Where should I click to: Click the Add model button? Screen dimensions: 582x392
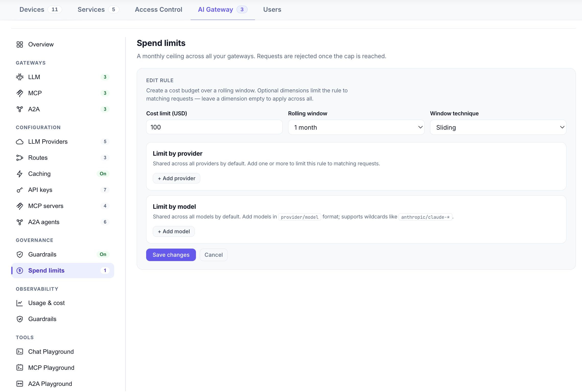coord(174,231)
